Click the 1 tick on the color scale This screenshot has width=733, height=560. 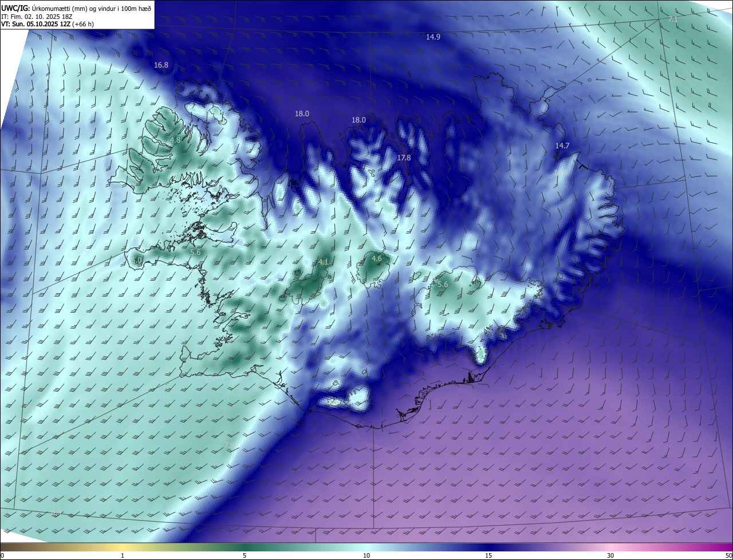click(x=123, y=555)
